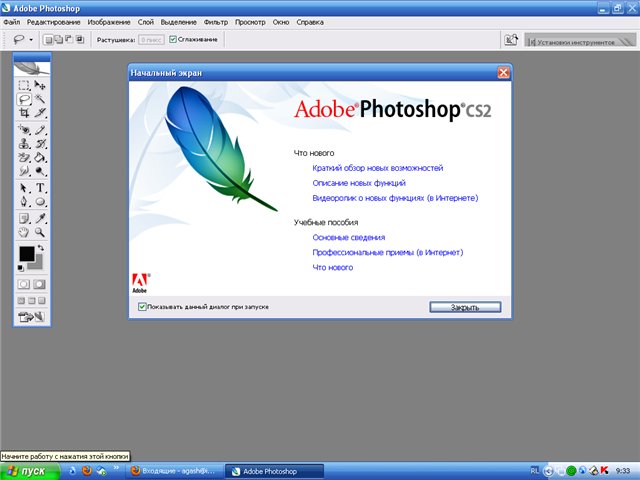Pick the Horizontal Type tool
640x480 pixels.
pos(41,187)
